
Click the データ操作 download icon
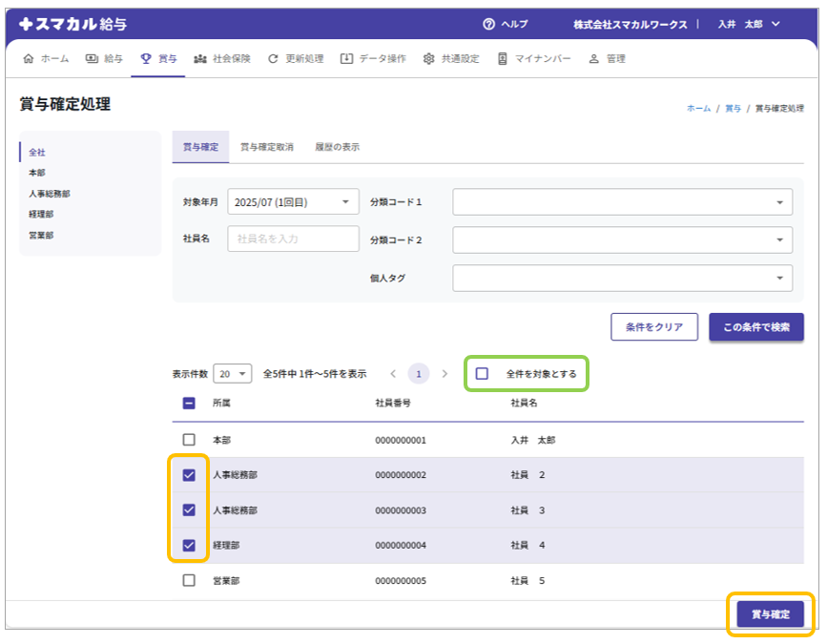pos(346,59)
